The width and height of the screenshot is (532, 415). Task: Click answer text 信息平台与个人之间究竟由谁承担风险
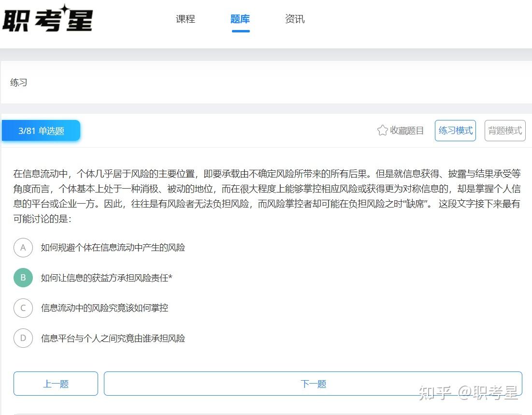(x=113, y=338)
